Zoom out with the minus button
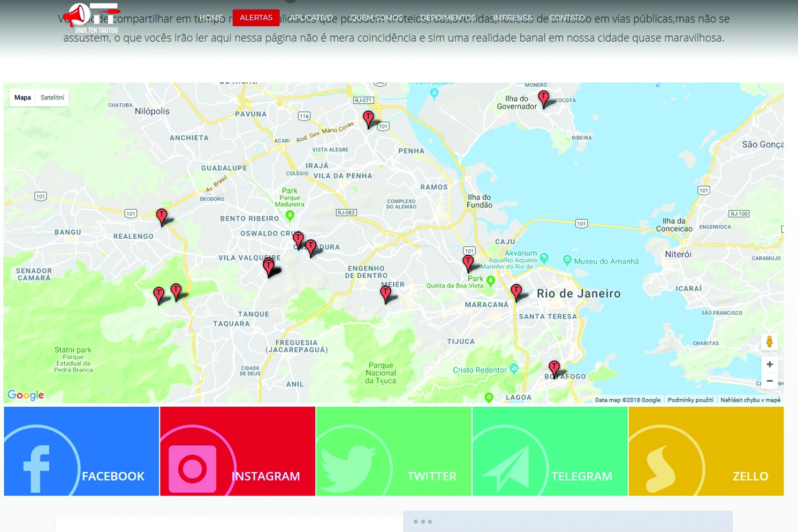The width and height of the screenshot is (798, 532). pyautogui.click(x=769, y=381)
